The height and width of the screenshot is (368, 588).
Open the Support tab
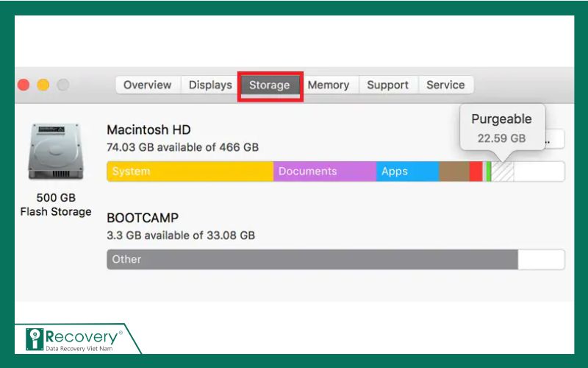click(388, 85)
